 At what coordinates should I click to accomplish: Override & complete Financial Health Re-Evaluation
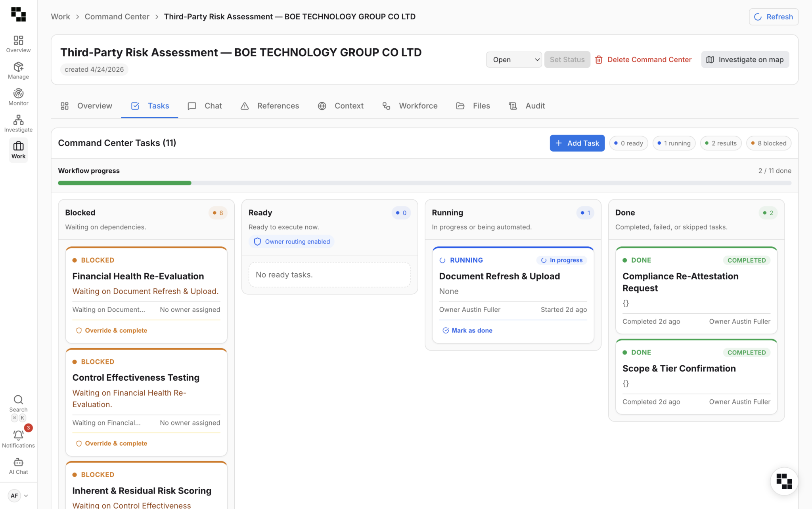(111, 330)
